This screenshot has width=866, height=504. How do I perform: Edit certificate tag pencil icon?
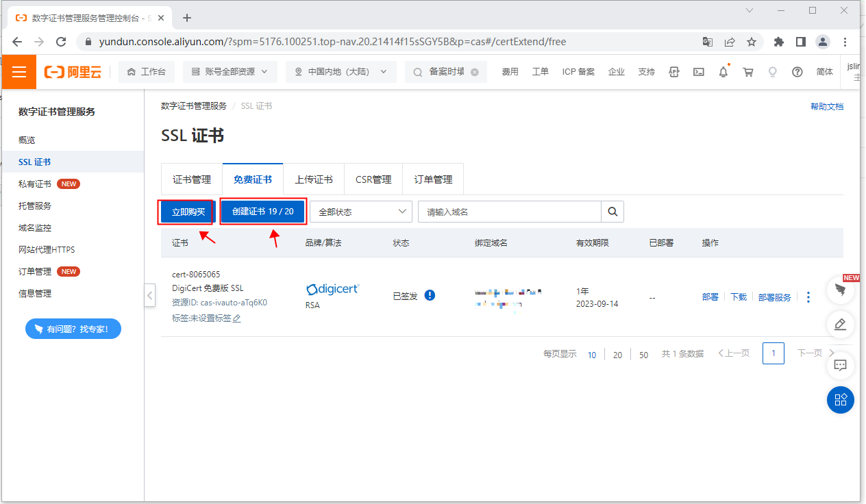pos(237,318)
